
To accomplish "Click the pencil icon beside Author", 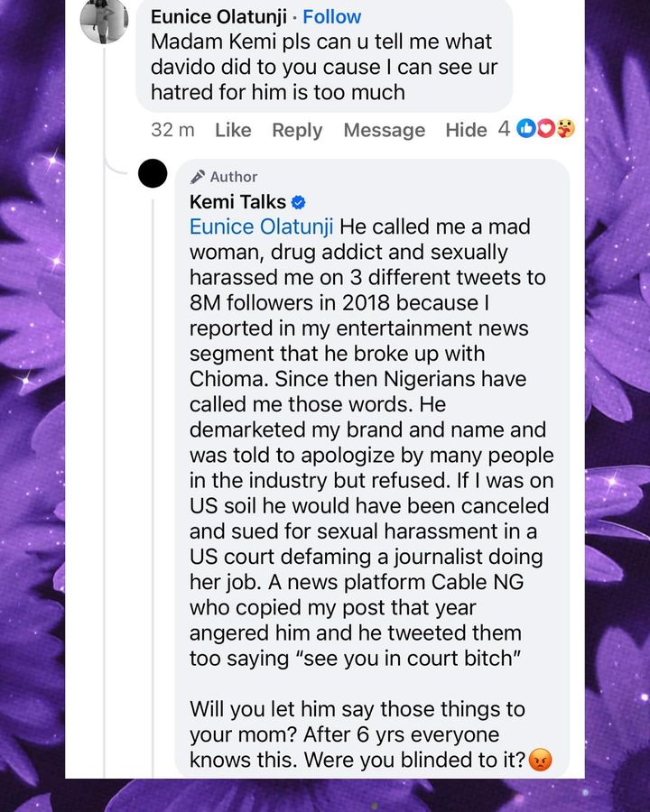I will (198, 177).
